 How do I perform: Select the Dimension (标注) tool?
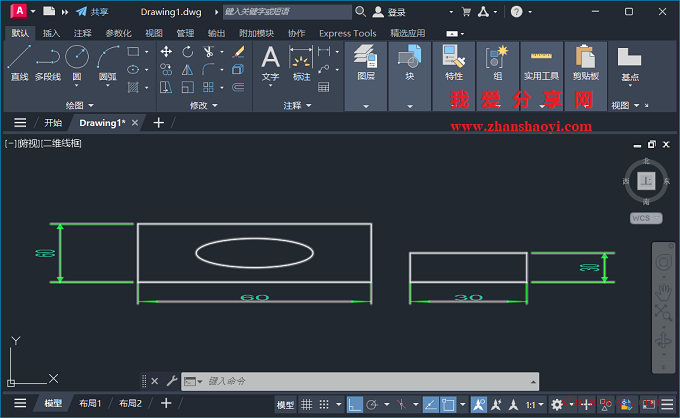(301, 63)
